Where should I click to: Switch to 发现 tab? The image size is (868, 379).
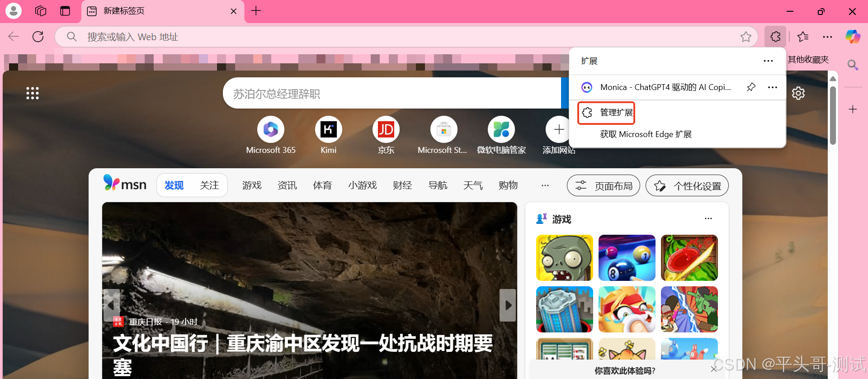pos(174,185)
